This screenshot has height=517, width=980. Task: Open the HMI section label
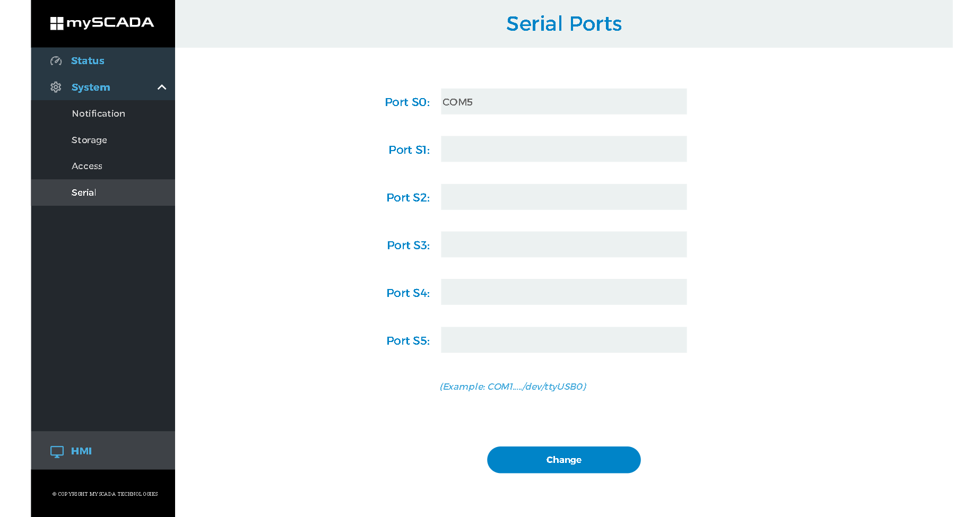[81, 451]
